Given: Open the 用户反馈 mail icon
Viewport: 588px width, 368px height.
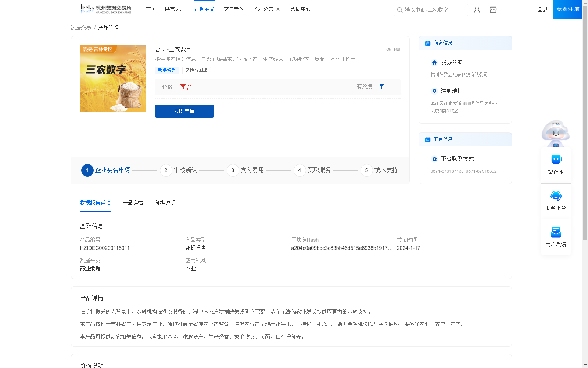Looking at the screenshot, I should 556,232.
